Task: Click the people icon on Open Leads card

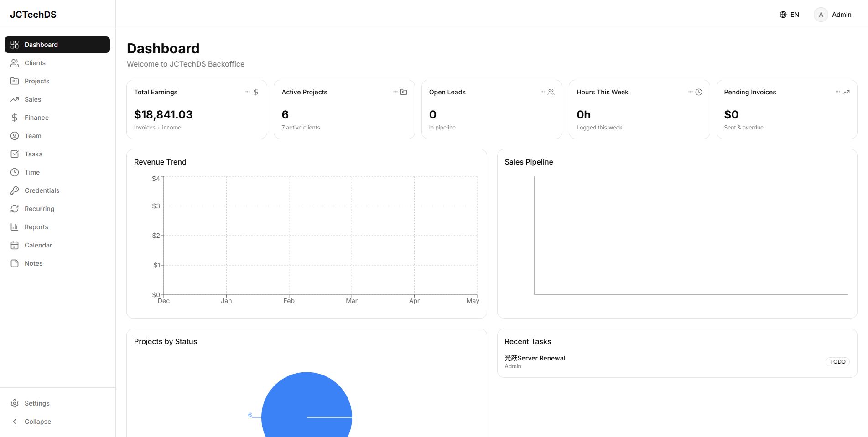Action: tap(551, 92)
